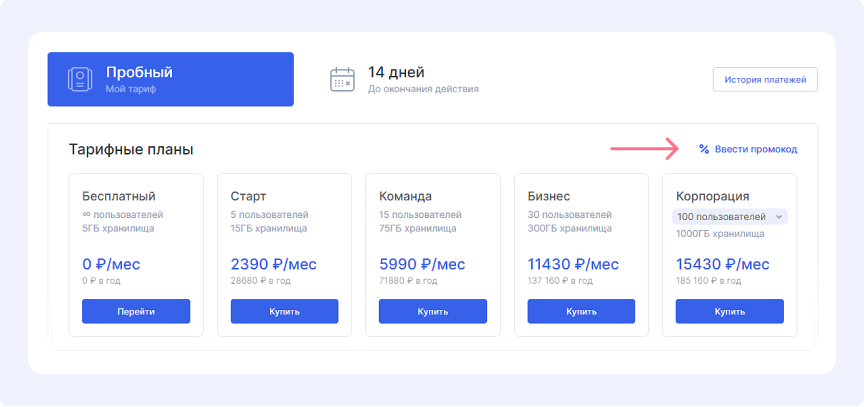Select the Пробный current tariff panel
864x407 pixels.
pos(171,79)
